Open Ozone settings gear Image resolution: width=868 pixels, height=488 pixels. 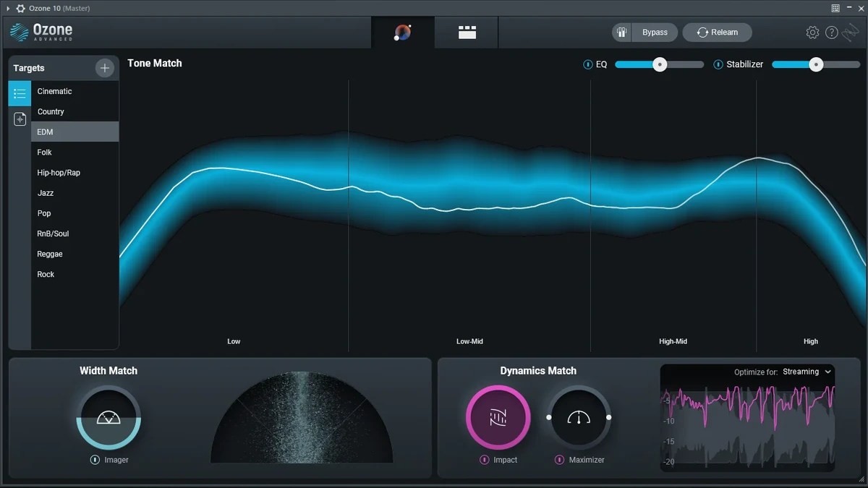[x=812, y=33]
